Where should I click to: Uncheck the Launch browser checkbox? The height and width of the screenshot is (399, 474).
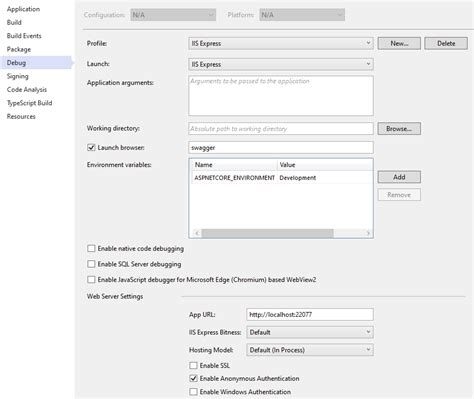pyautogui.click(x=91, y=147)
